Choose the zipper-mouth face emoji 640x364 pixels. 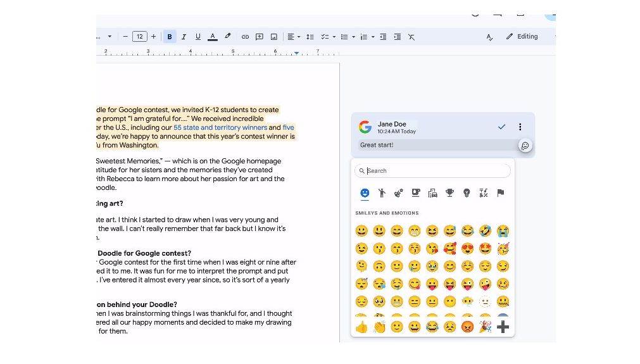[x=503, y=301]
